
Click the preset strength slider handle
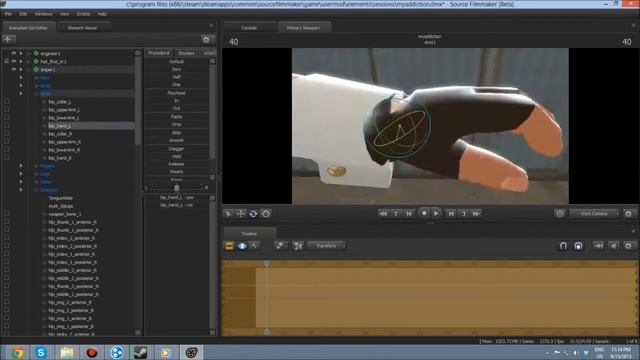coord(177,188)
